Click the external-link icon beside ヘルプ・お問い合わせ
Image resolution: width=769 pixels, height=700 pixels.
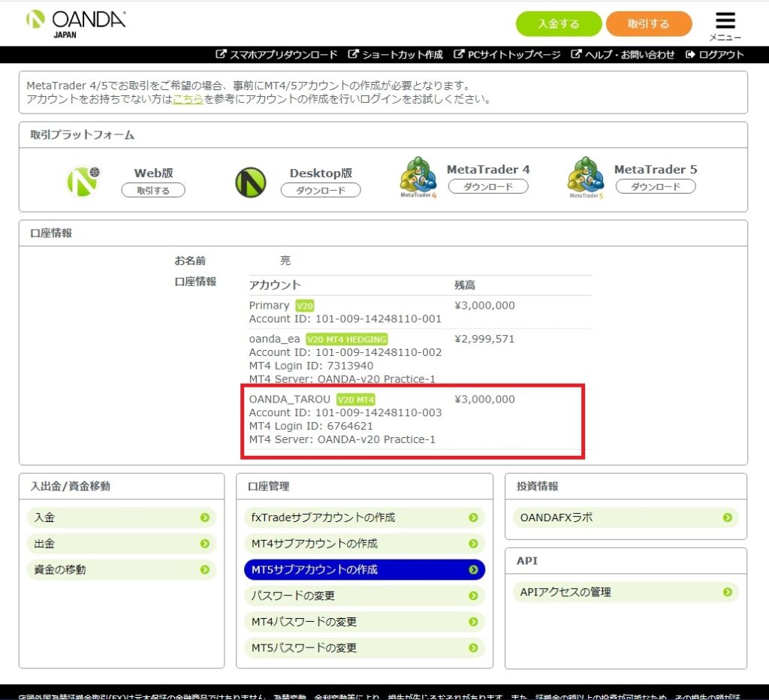[576, 54]
